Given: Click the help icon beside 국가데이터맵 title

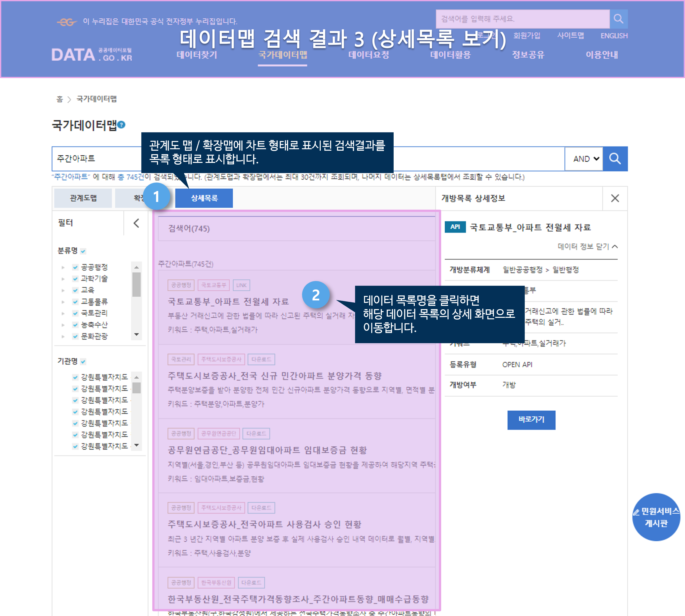Looking at the screenshot, I should click(x=122, y=125).
